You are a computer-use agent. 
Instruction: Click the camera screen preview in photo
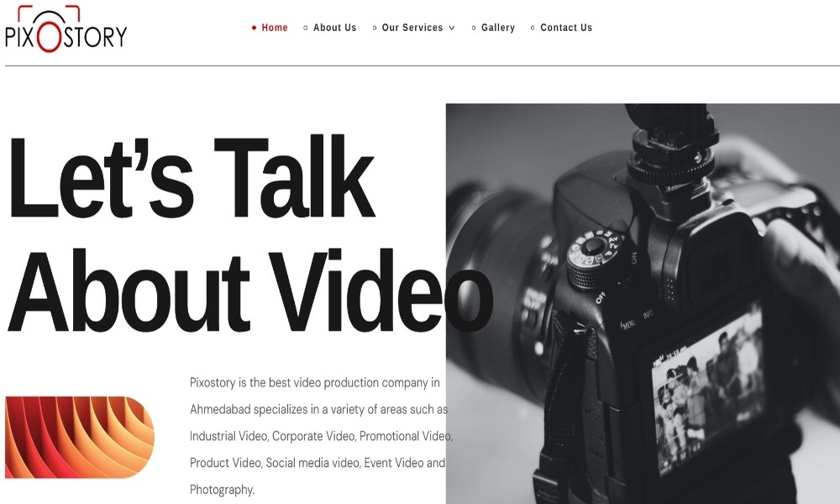coord(708,387)
